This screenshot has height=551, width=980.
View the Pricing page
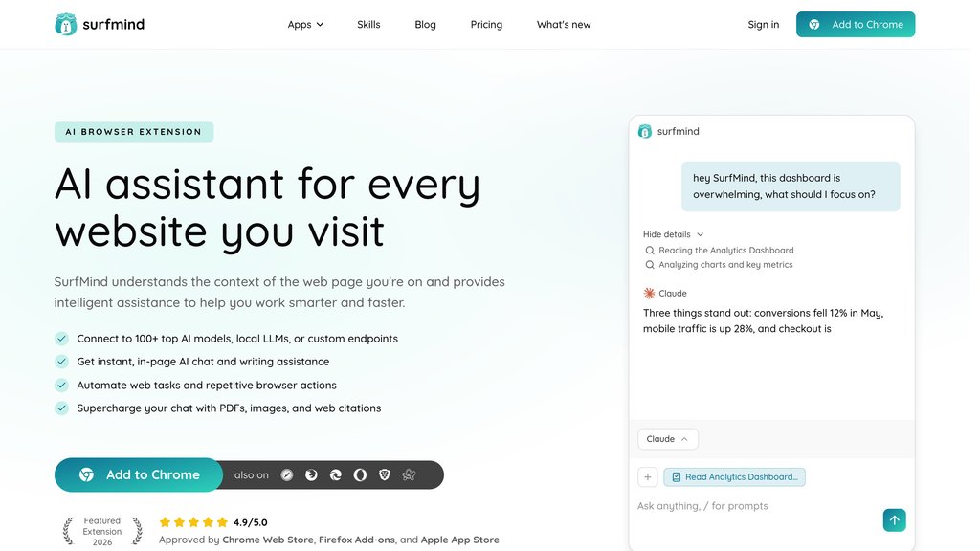tap(486, 24)
